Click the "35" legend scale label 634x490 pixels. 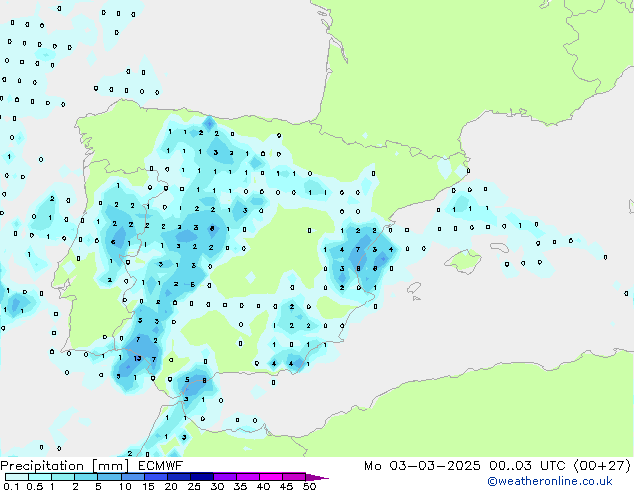pos(240,486)
